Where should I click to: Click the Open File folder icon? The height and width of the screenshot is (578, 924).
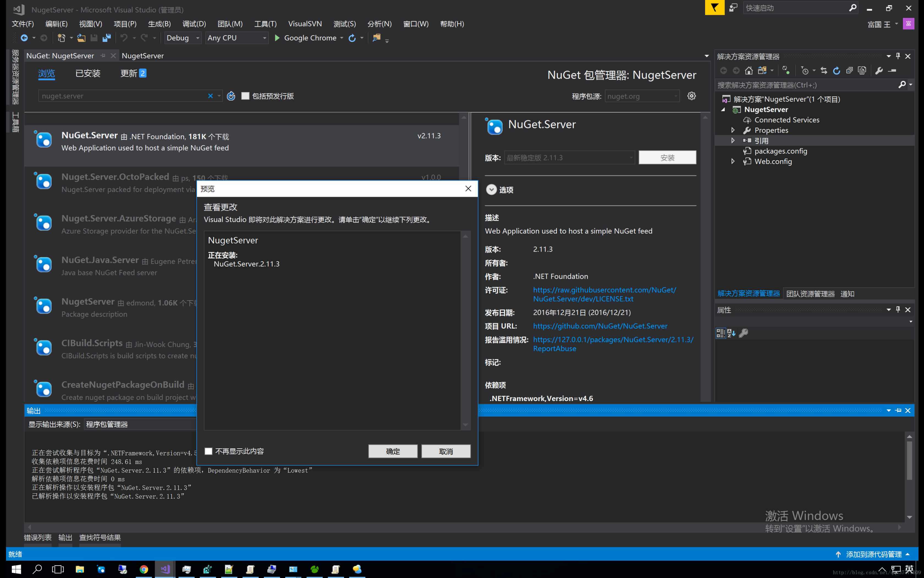tap(81, 38)
